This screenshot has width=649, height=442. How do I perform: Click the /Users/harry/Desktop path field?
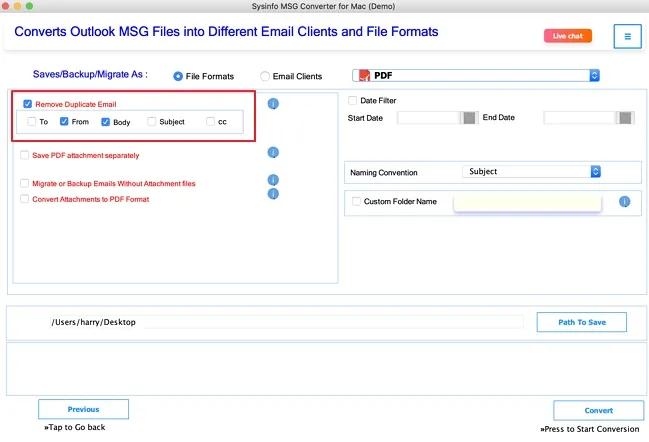point(286,322)
